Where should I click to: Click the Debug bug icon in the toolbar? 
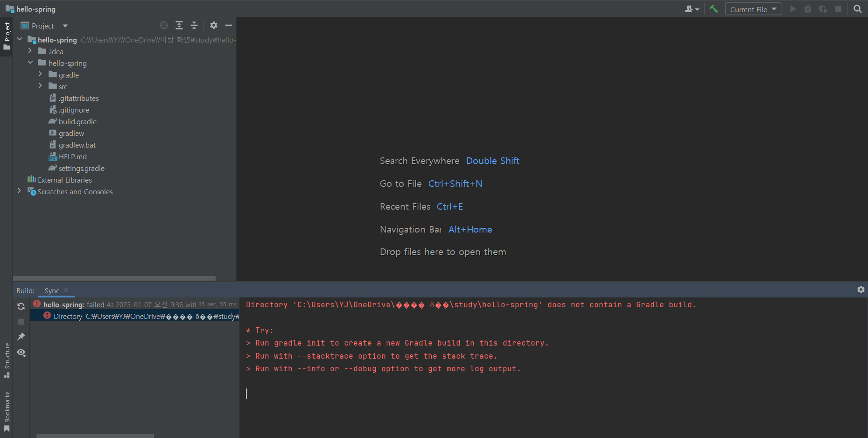(808, 9)
